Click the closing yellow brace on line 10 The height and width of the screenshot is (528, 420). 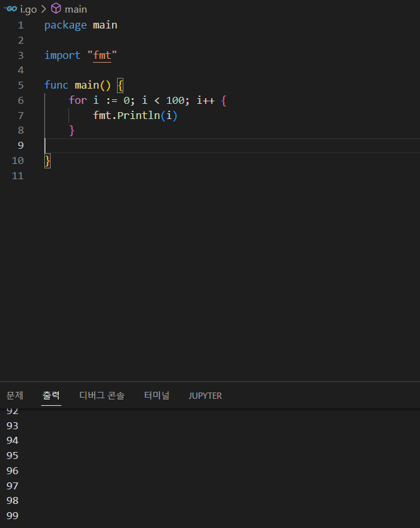tap(47, 161)
